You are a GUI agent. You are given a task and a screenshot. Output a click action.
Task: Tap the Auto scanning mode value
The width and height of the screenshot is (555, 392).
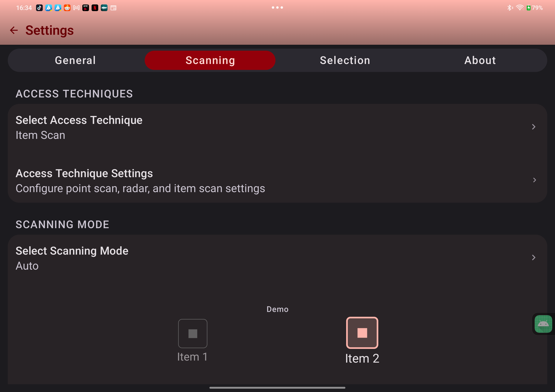click(27, 266)
